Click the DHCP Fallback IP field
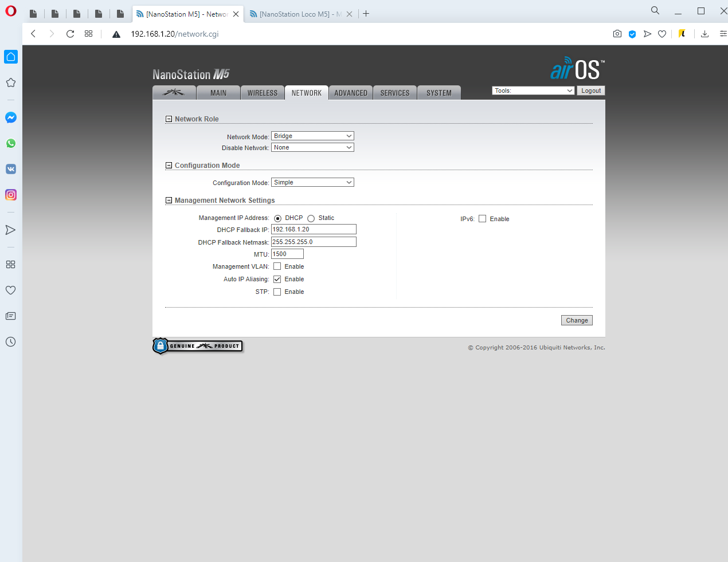 314,229
